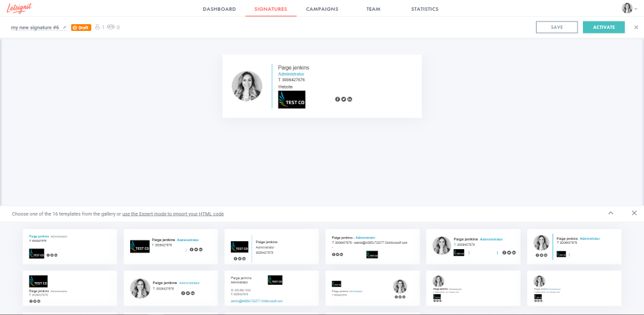Screen dimensions: 644x315
Task: Choose template with inline name, email text
Action: (372, 246)
